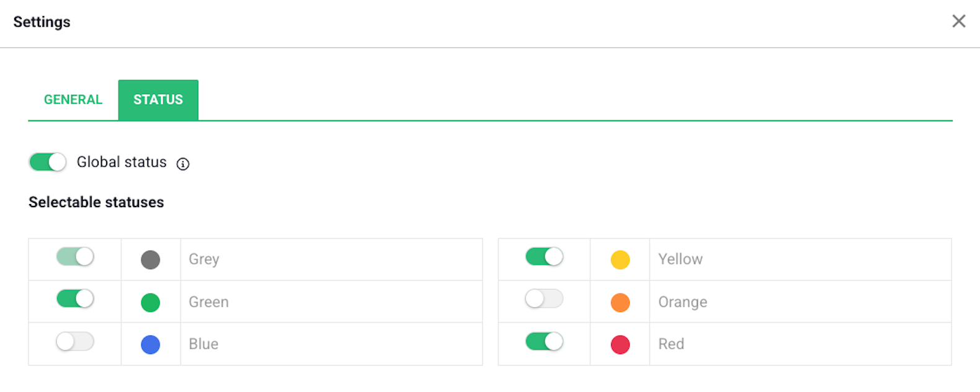The image size is (980, 392).
Task: Close the Settings dialog with X
Action: (x=958, y=21)
